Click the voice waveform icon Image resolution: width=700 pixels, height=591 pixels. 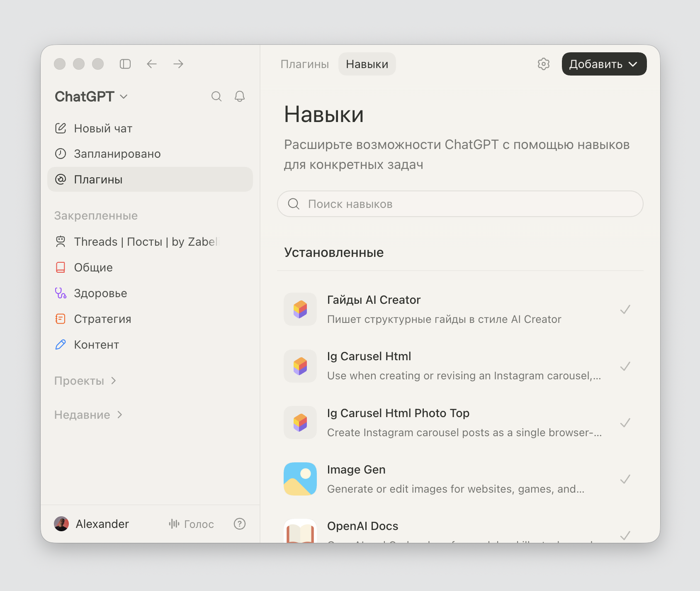click(174, 524)
